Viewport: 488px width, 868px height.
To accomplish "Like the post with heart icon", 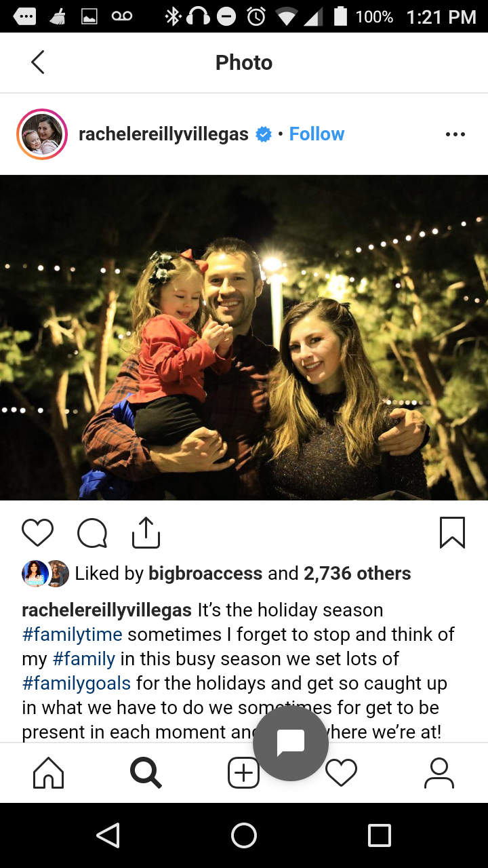I will 37,533.
